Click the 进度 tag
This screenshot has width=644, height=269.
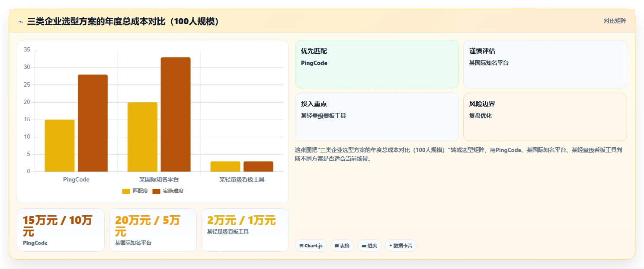(369, 246)
